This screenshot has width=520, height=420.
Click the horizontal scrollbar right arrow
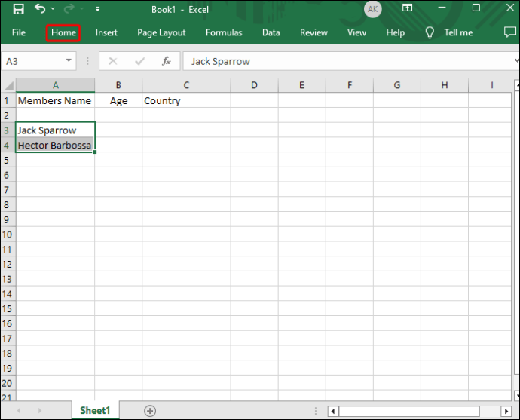point(506,412)
